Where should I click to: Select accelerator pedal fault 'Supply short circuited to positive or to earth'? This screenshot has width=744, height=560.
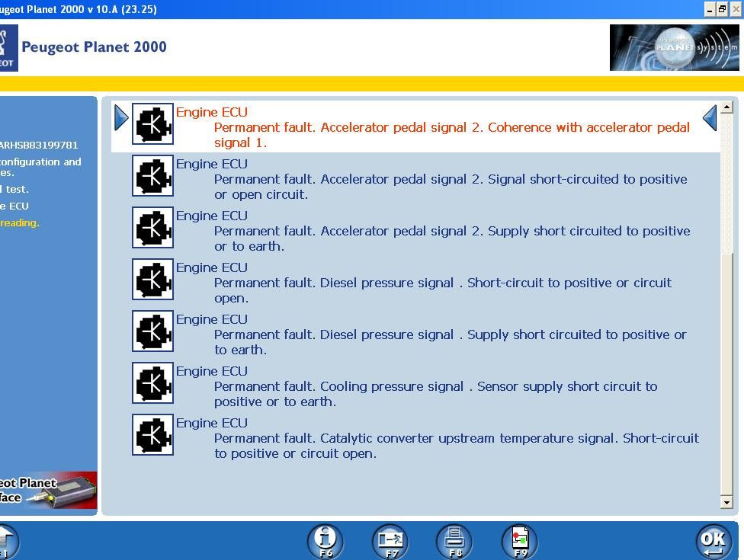click(452, 238)
